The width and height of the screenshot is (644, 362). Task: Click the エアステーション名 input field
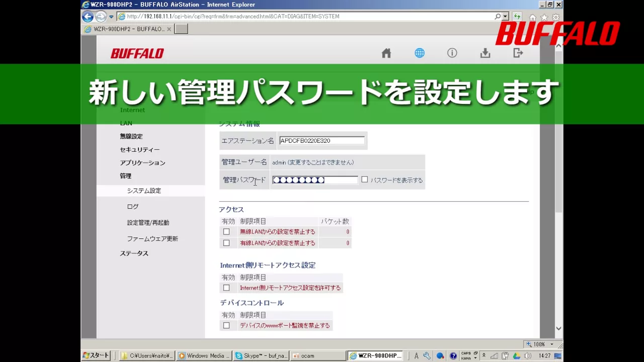(322, 141)
